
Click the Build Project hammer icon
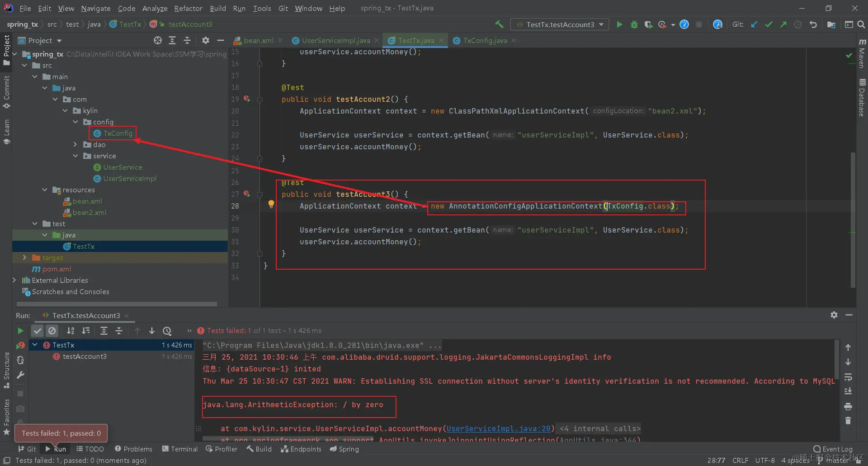click(499, 24)
